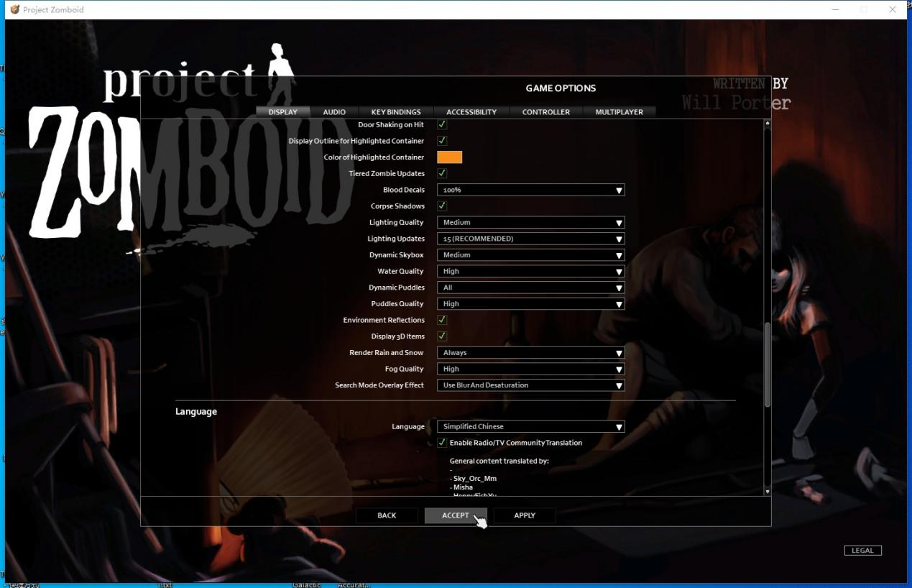
Task: Click the Misha translator name
Action: pos(461,487)
